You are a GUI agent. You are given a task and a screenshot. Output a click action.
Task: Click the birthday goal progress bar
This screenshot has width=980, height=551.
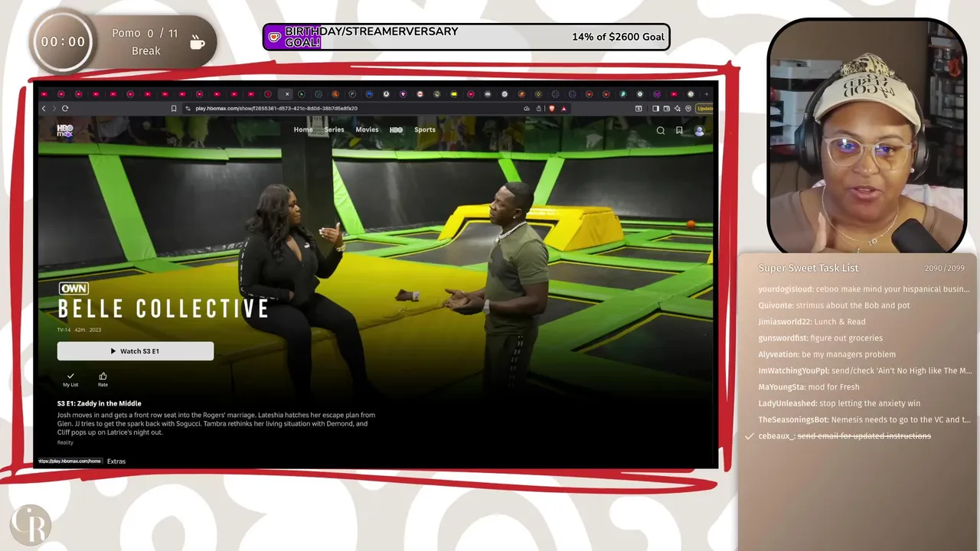[466, 37]
